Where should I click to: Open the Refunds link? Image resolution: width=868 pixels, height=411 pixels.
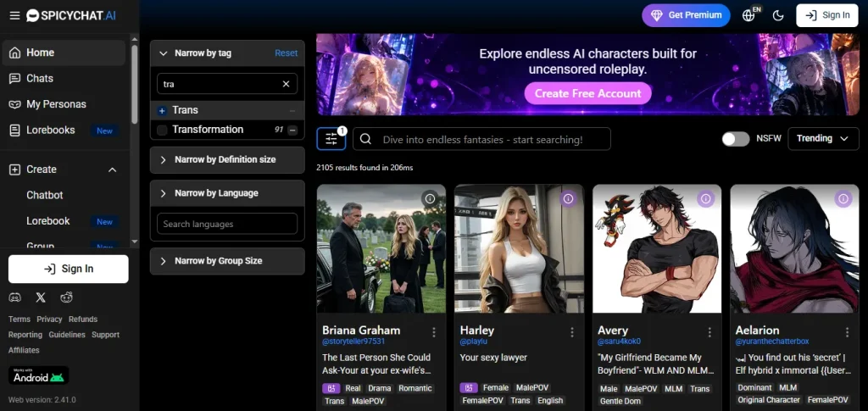[x=83, y=319]
